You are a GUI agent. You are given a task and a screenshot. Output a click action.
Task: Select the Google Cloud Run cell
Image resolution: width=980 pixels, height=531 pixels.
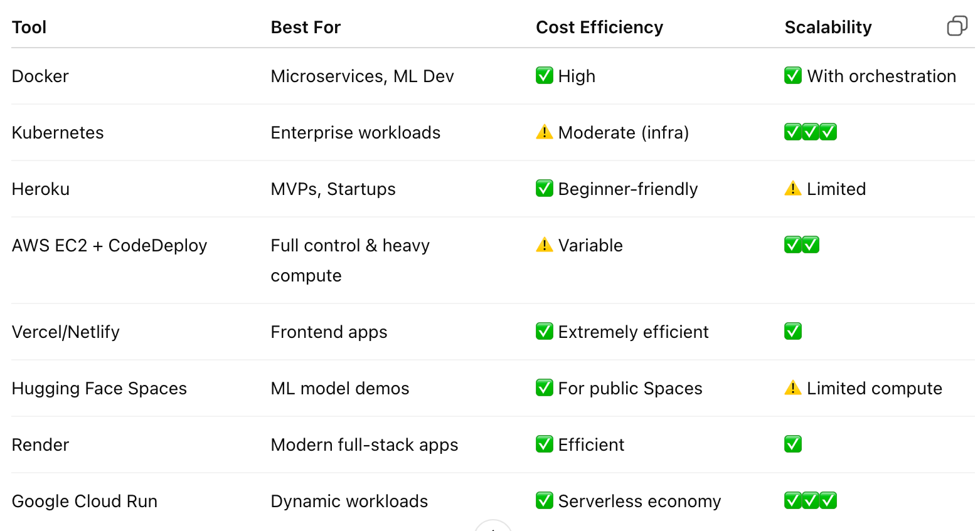pyautogui.click(x=85, y=501)
